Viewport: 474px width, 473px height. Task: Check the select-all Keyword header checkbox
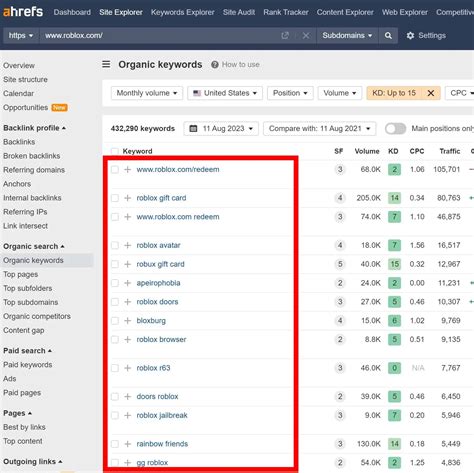[115, 151]
